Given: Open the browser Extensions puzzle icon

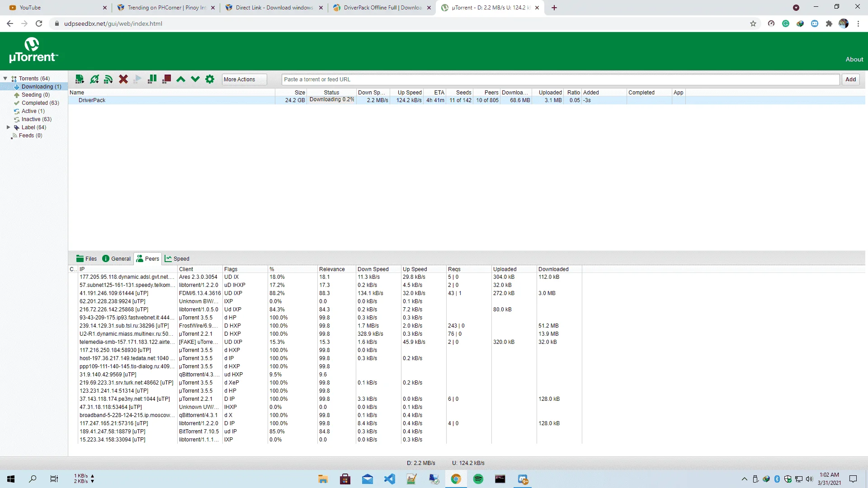Looking at the screenshot, I should (x=829, y=23).
